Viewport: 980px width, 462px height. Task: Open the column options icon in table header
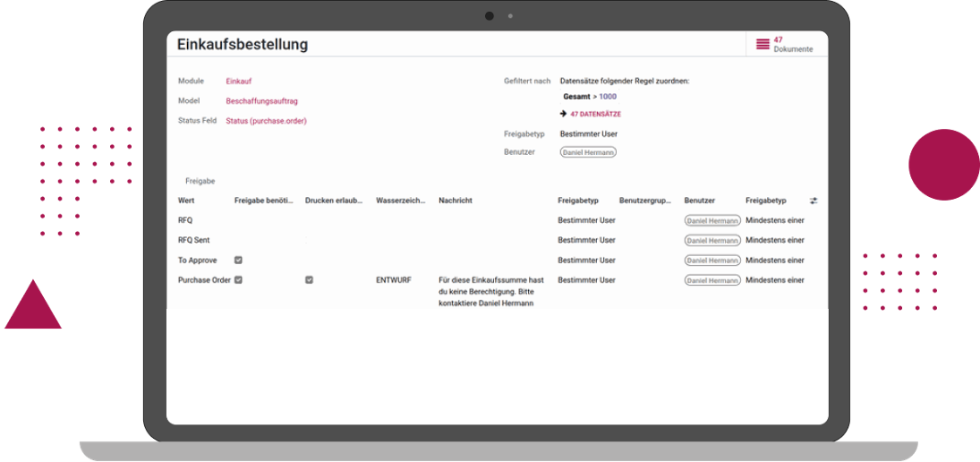[x=814, y=201]
